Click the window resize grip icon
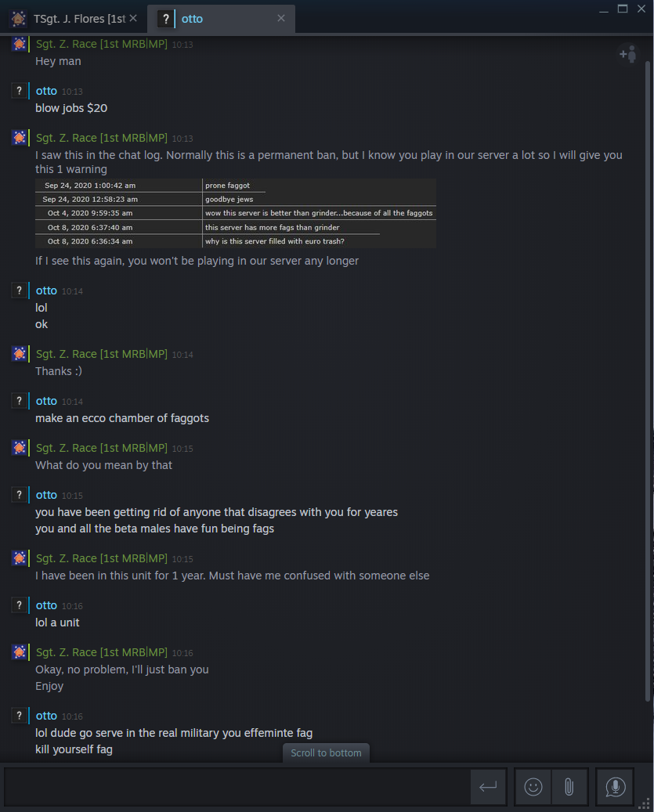Screen dimensions: 654x812 point(644,803)
